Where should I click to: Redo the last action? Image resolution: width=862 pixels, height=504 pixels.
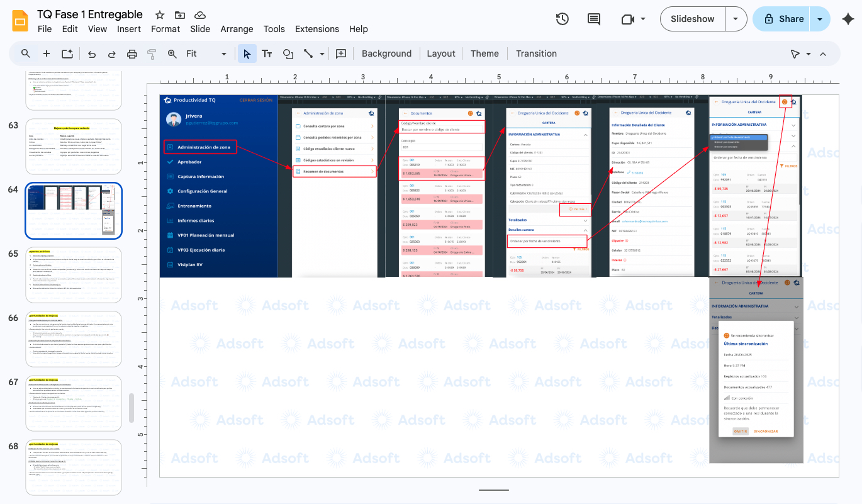tap(111, 53)
